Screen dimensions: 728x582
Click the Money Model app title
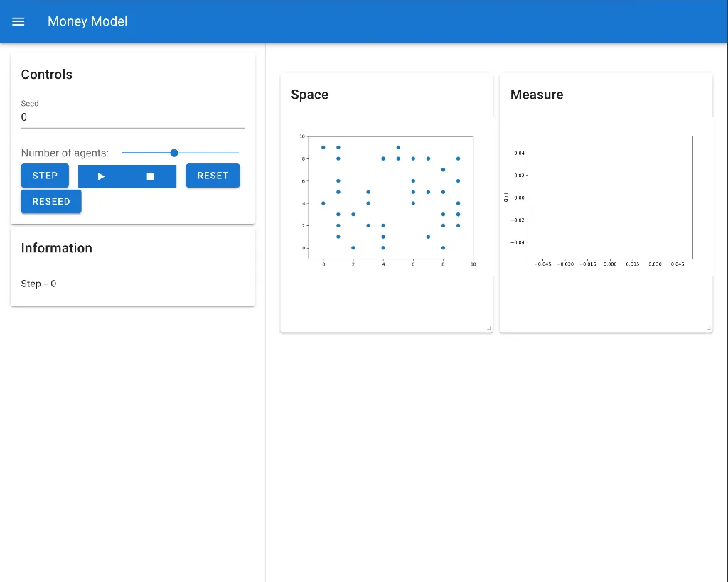tap(87, 21)
